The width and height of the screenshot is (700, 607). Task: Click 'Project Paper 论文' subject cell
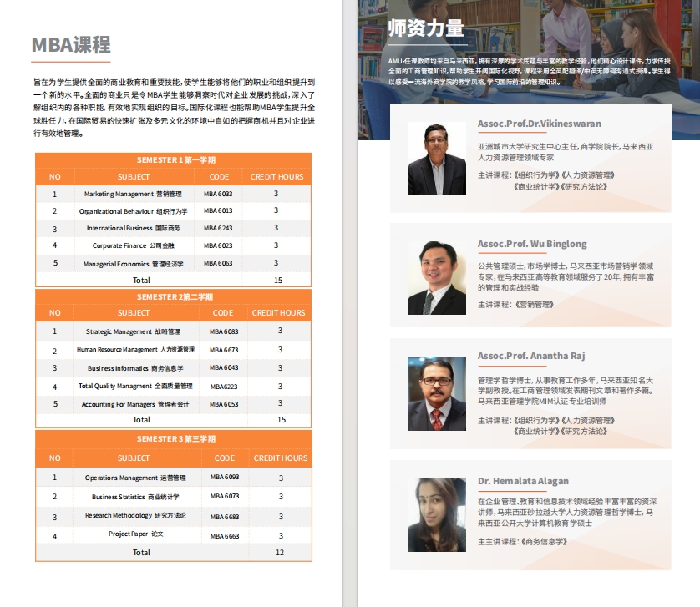coord(135,534)
